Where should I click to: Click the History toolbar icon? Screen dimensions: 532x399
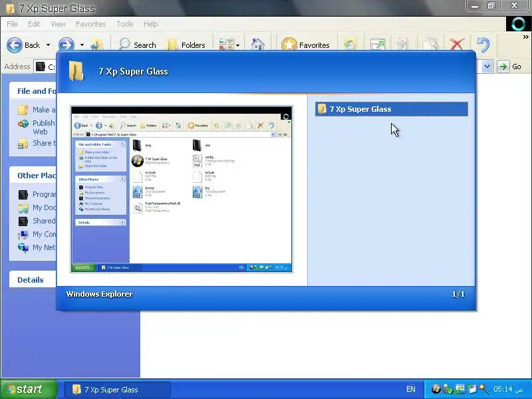[x=350, y=45]
